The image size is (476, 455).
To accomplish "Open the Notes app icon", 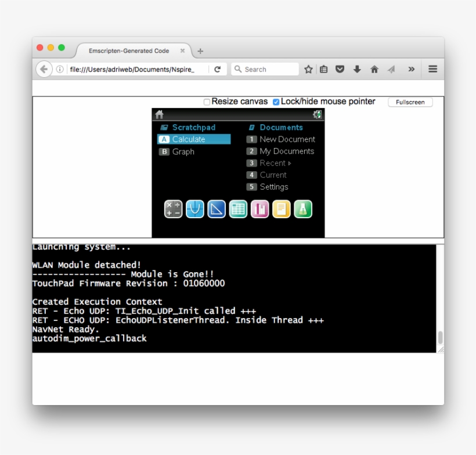I will [x=282, y=209].
